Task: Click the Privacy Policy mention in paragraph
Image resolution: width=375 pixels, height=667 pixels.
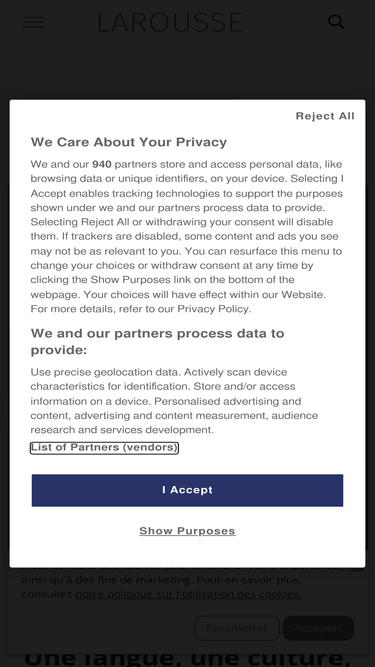Action: (213, 309)
